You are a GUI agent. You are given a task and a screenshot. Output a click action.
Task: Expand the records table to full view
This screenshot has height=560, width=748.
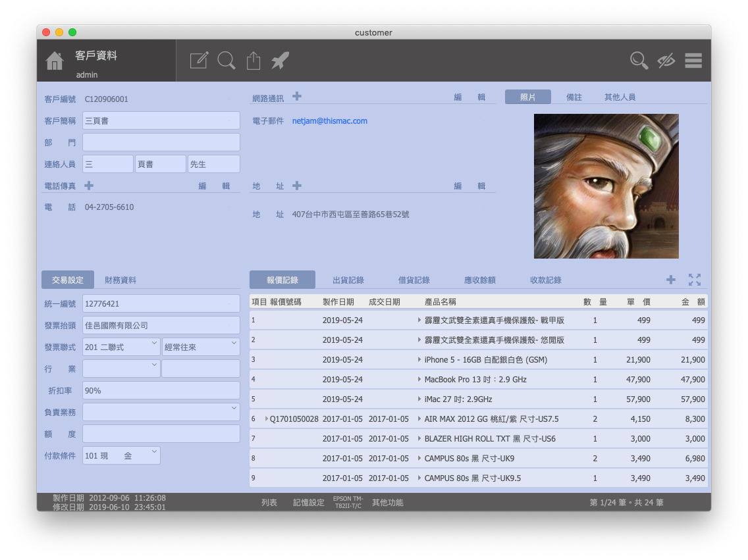point(695,280)
